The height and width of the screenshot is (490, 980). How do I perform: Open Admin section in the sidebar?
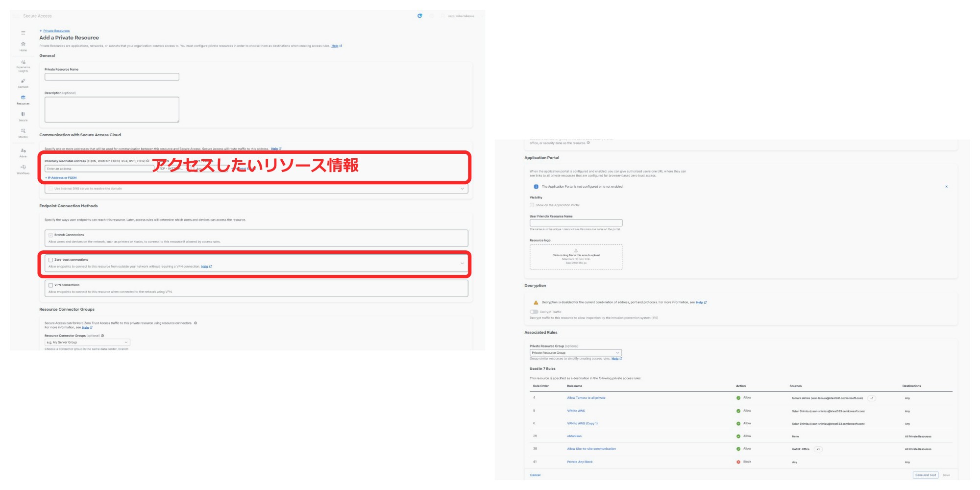point(23,153)
